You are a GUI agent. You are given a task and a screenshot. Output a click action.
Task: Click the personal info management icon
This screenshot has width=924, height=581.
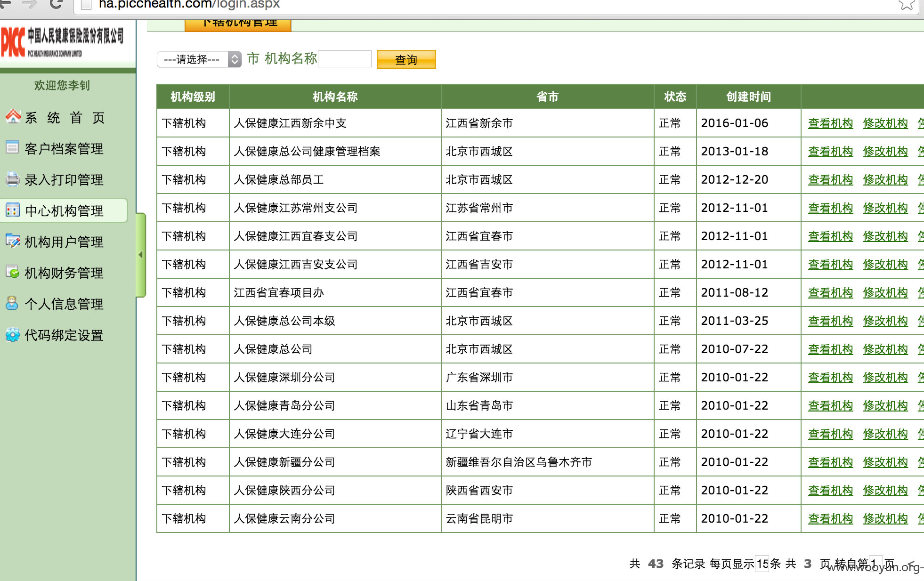pyautogui.click(x=12, y=303)
